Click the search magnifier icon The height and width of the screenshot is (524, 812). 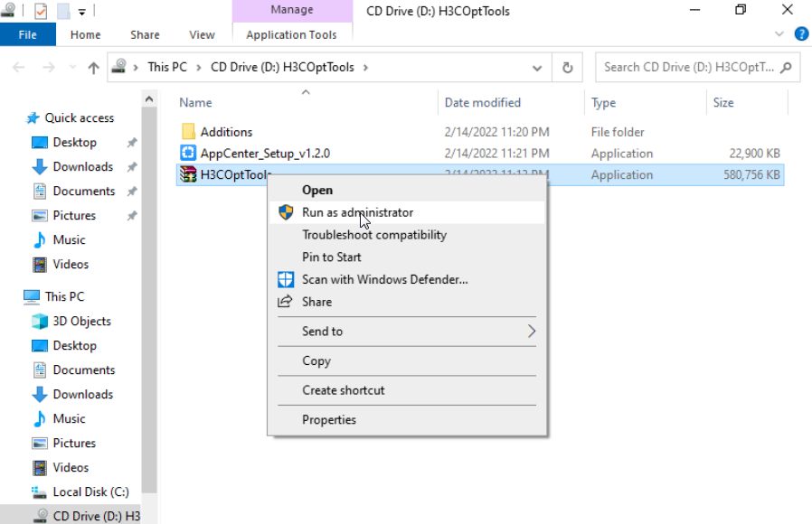(x=786, y=67)
